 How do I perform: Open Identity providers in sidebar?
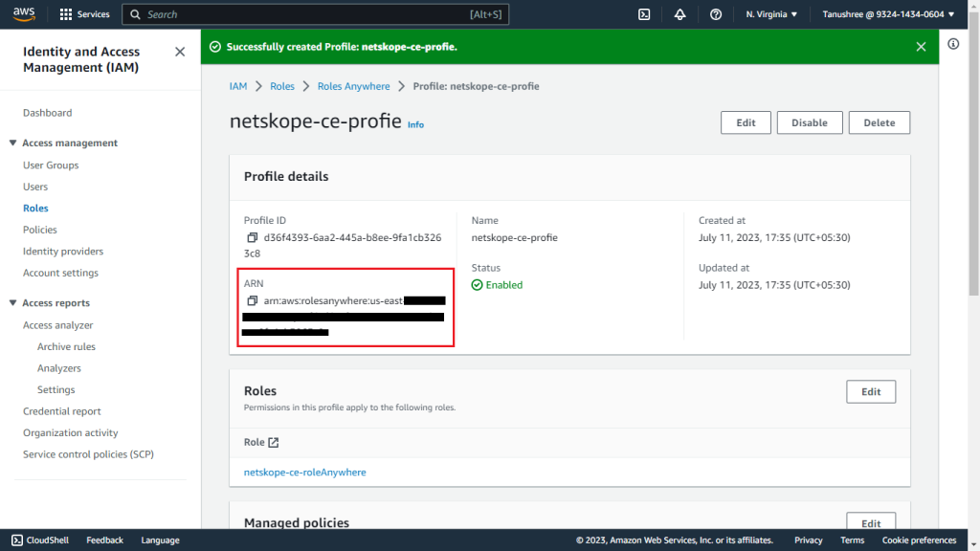[63, 252]
